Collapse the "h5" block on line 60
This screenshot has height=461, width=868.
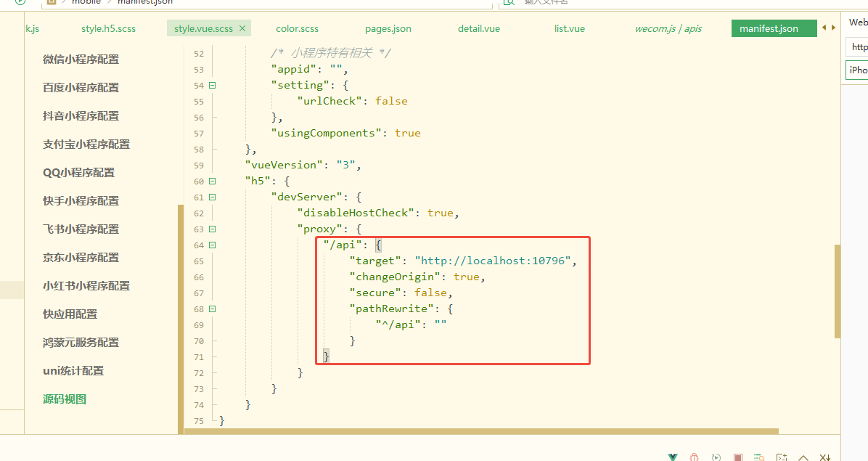click(213, 181)
